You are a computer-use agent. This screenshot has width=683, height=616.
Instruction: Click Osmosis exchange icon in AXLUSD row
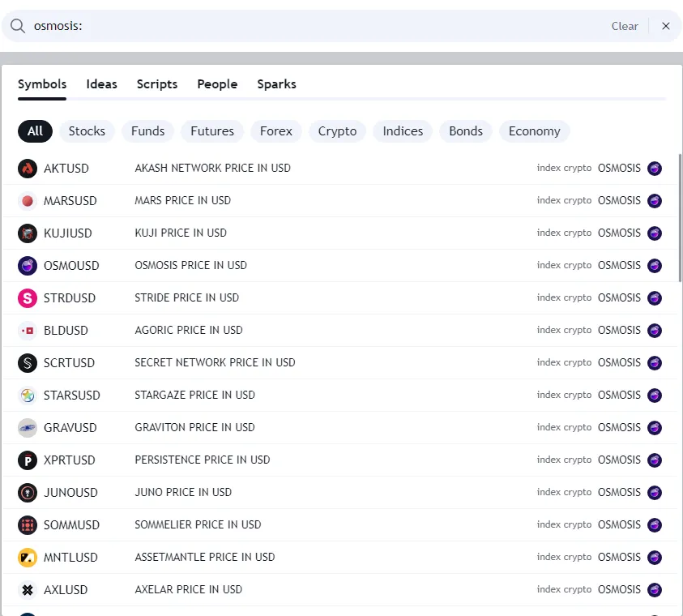pyautogui.click(x=655, y=590)
